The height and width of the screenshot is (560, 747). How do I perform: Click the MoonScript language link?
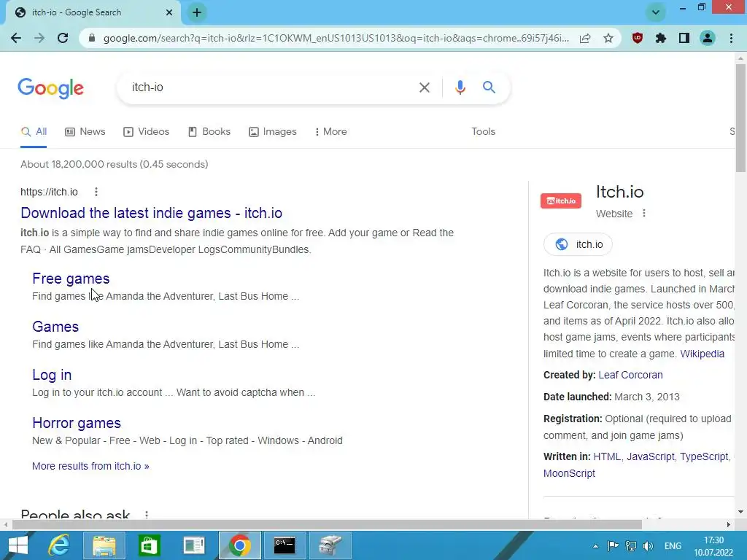tap(569, 473)
